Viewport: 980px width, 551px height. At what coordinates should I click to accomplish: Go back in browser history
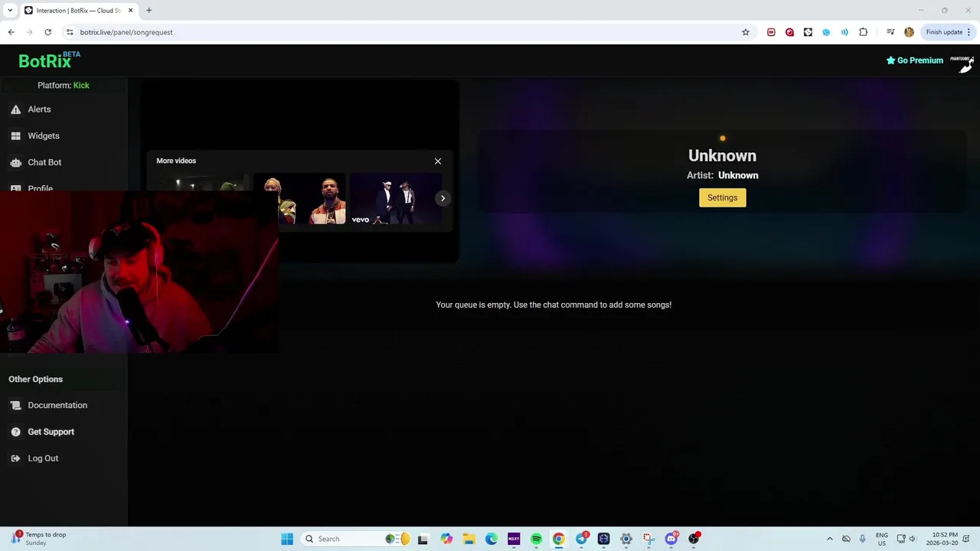[x=11, y=32]
